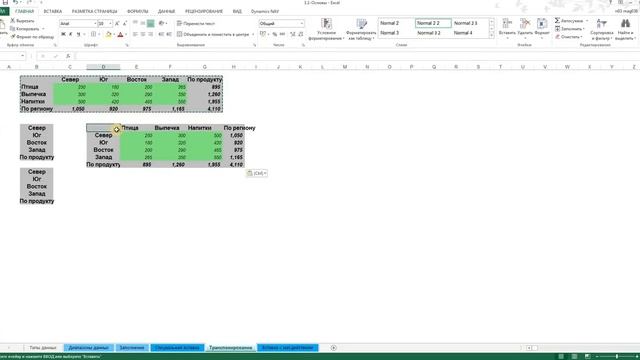Click the Format cells (Формат) icon
The height and width of the screenshot is (360, 640).
542,24
